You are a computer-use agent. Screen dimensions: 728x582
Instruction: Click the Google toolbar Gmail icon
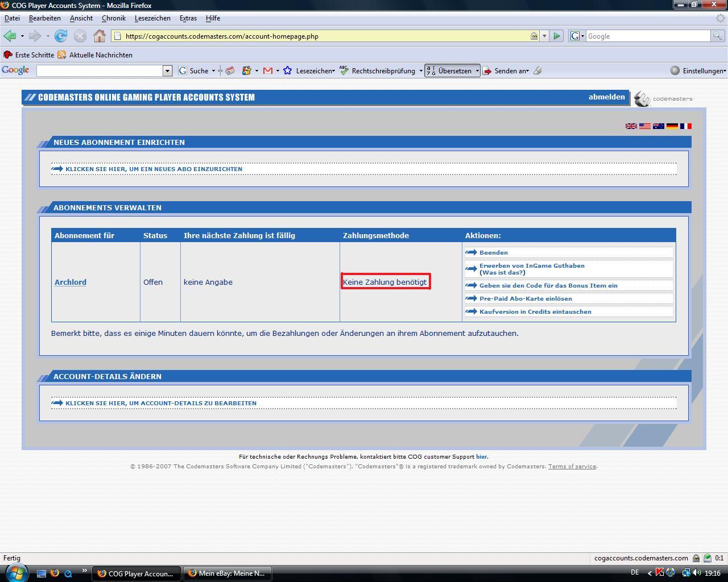(x=267, y=70)
